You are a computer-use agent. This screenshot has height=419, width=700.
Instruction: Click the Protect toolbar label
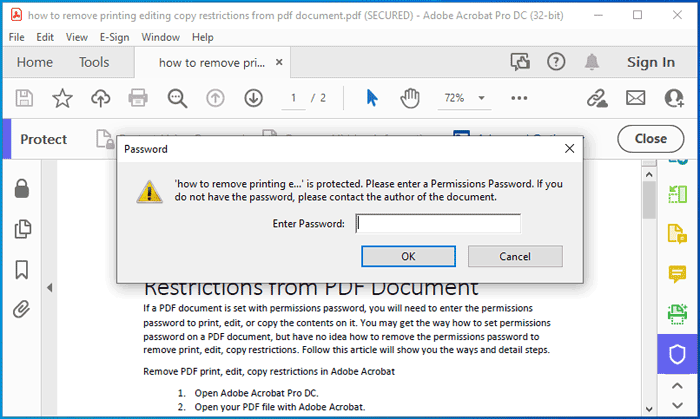43,139
